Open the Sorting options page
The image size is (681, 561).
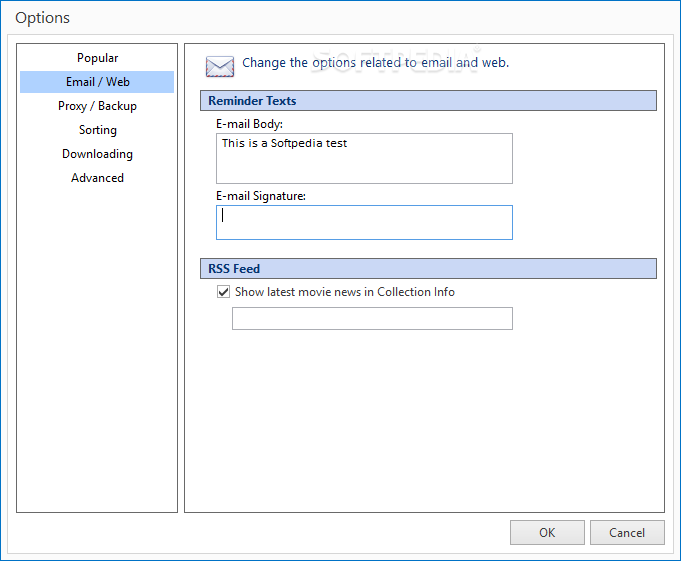[97, 130]
